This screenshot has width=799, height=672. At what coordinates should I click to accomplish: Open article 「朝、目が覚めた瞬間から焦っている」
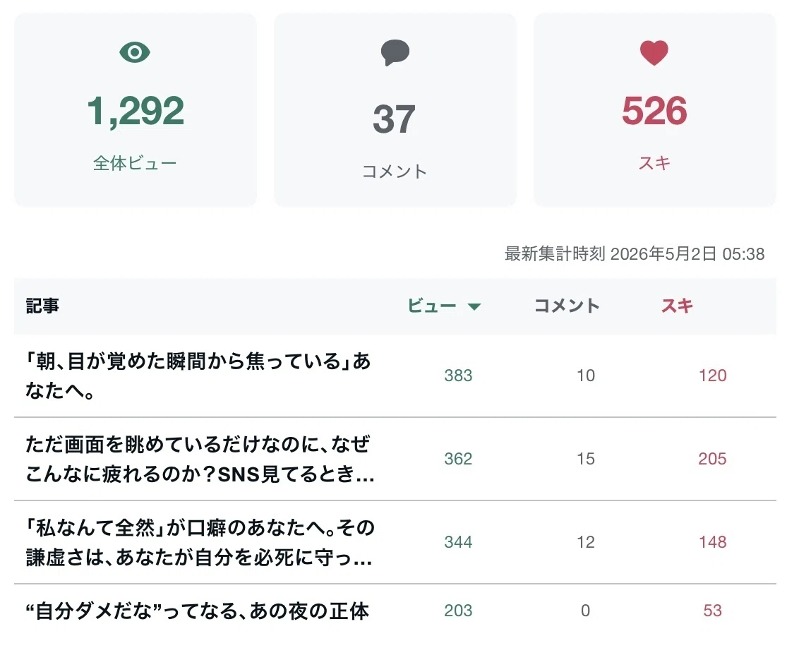click(x=198, y=376)
